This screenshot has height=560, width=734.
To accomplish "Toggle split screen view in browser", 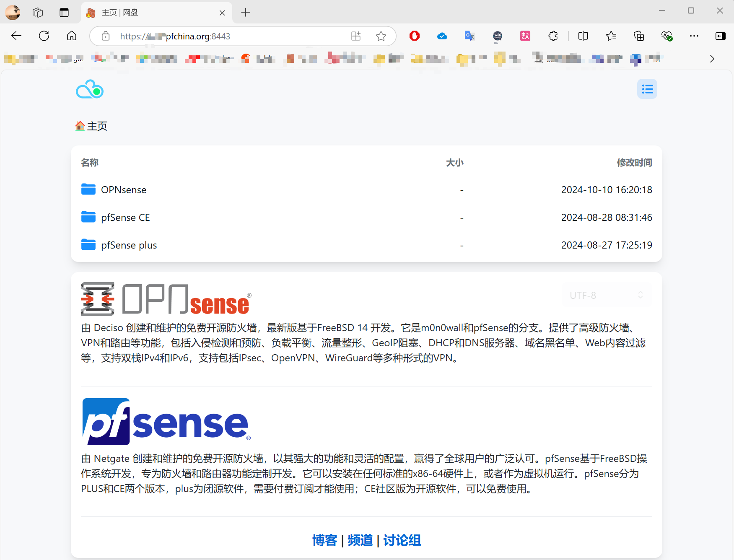I will pyautogui.click(x=583, y=36).
